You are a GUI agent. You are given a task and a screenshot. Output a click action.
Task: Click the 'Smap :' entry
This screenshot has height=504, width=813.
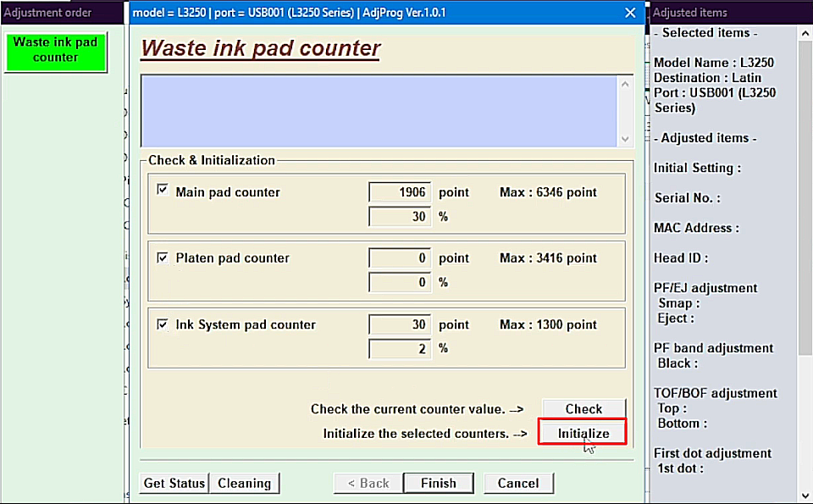tap(678, 303)
